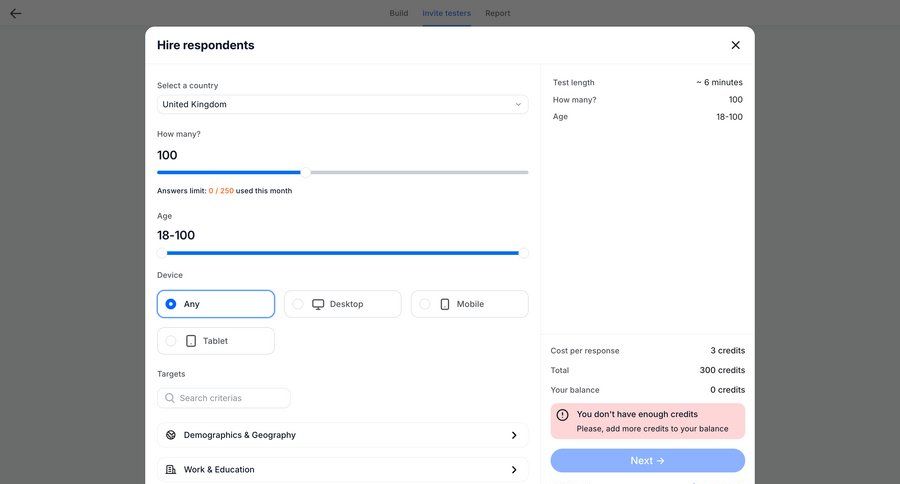Viewport: 900px width, 484px height.
Task: Click the Work & Education building icon
Action: coord(170,469)
